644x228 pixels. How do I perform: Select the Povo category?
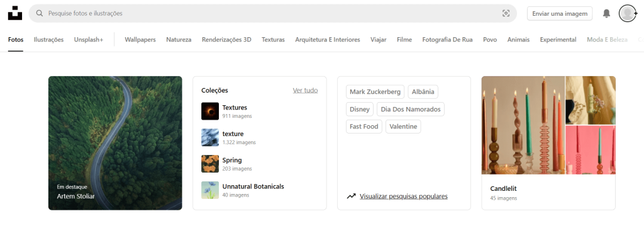pyautogui.click(x=490, y=40)
